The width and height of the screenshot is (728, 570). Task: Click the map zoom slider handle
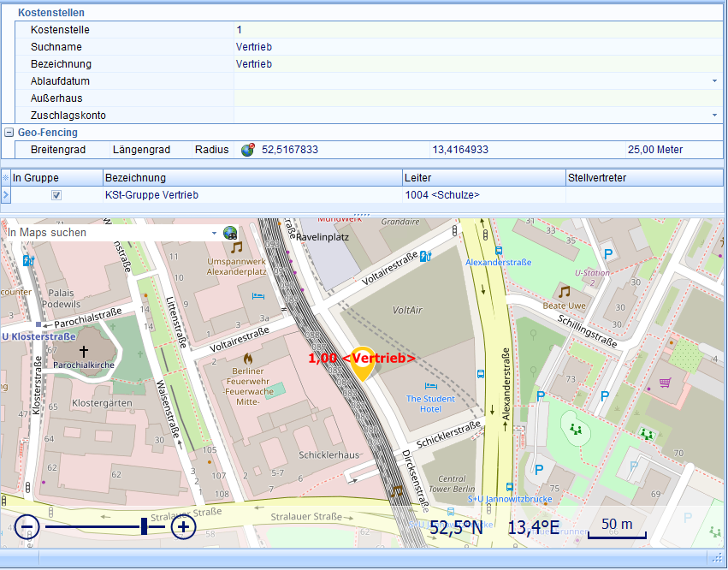(x=145, y=527)
